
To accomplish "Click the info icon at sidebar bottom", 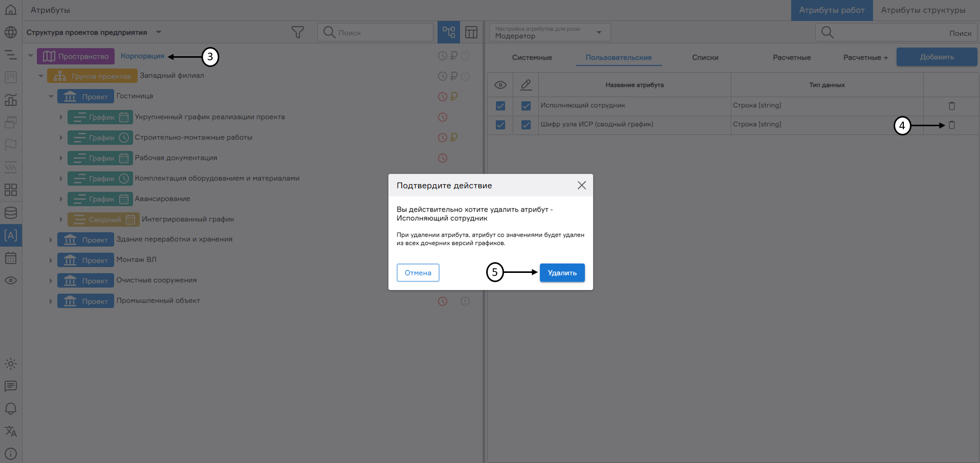I will pos(11,454).
